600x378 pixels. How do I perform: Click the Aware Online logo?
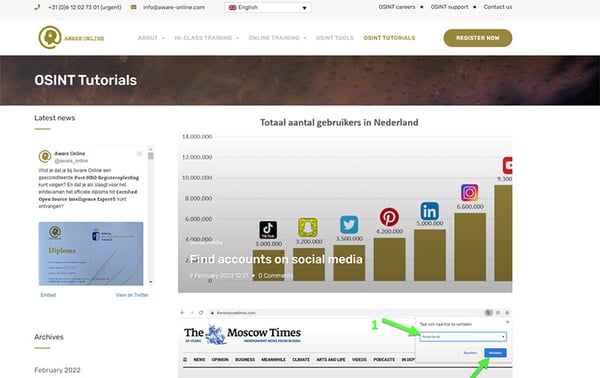(x=71, y=37)
